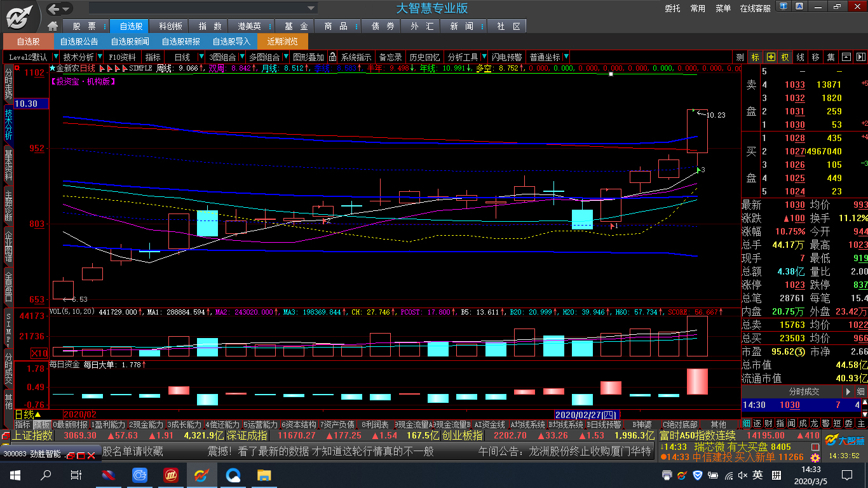This screenshot has width=868, height=488.
Task: Open File Explorer from the taskbar
Action: pyautogui.click(x=264, y=475)
